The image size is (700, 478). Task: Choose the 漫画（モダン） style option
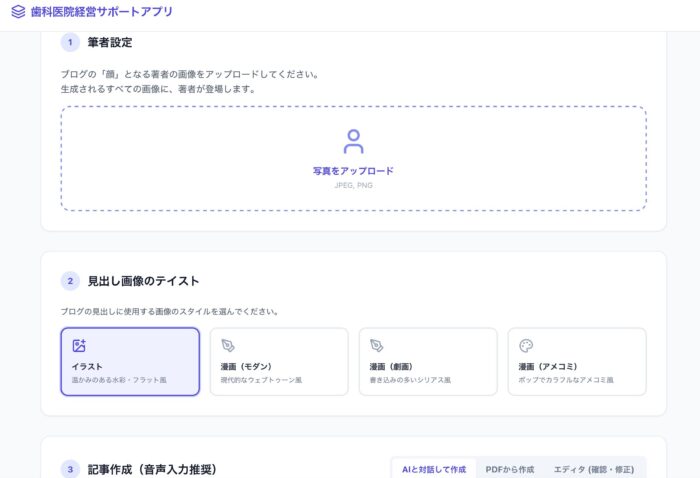[279, 362]
